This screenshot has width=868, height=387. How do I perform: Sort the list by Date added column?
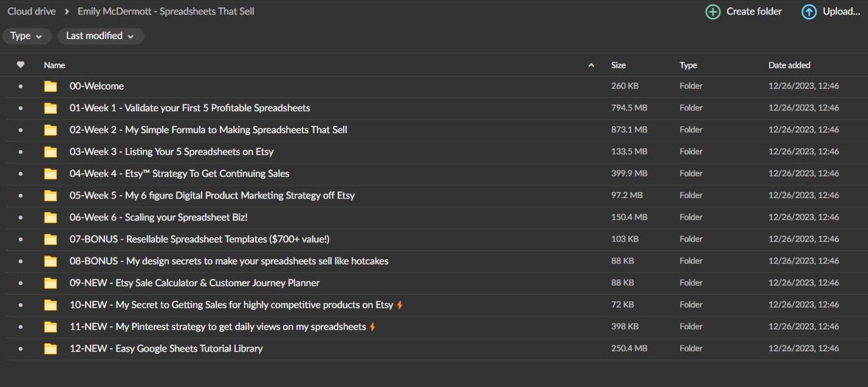[x=789, y=65]
